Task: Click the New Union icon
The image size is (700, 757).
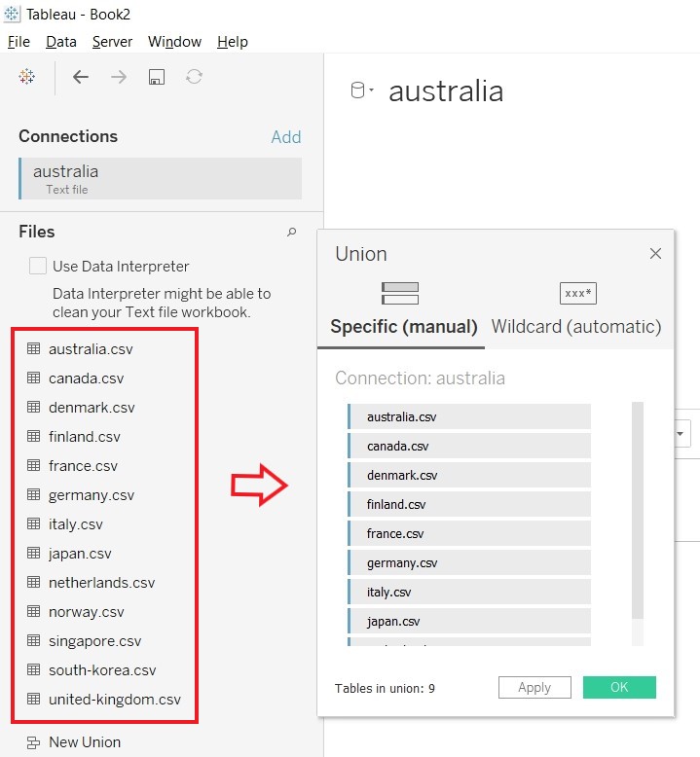Action: pyautogui.click(x=34, y=741)
